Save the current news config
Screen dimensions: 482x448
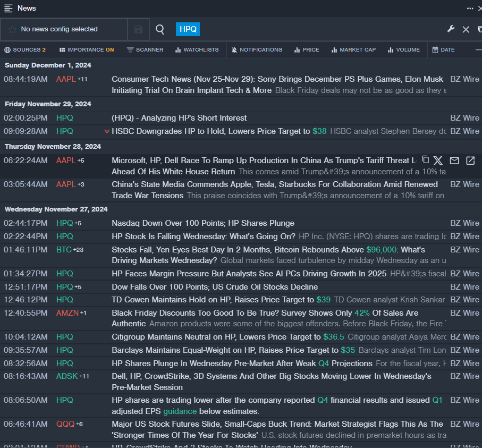138,29
